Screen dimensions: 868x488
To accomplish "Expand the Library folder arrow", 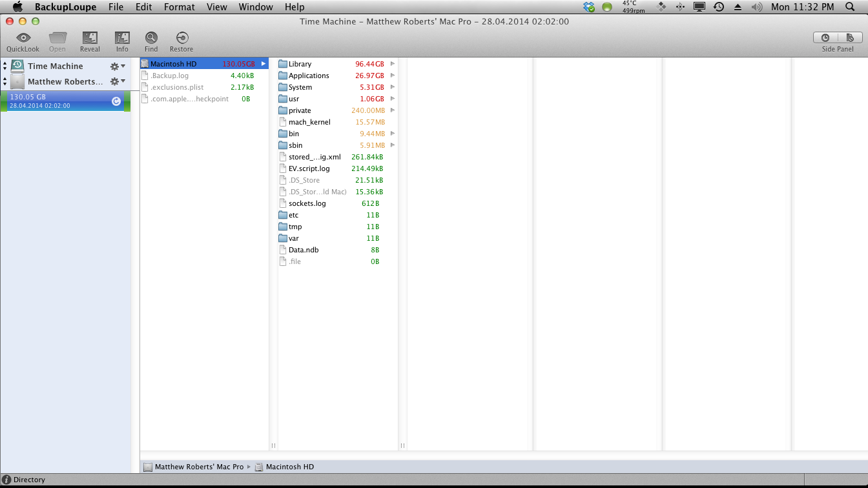I will tap(393, 64).
